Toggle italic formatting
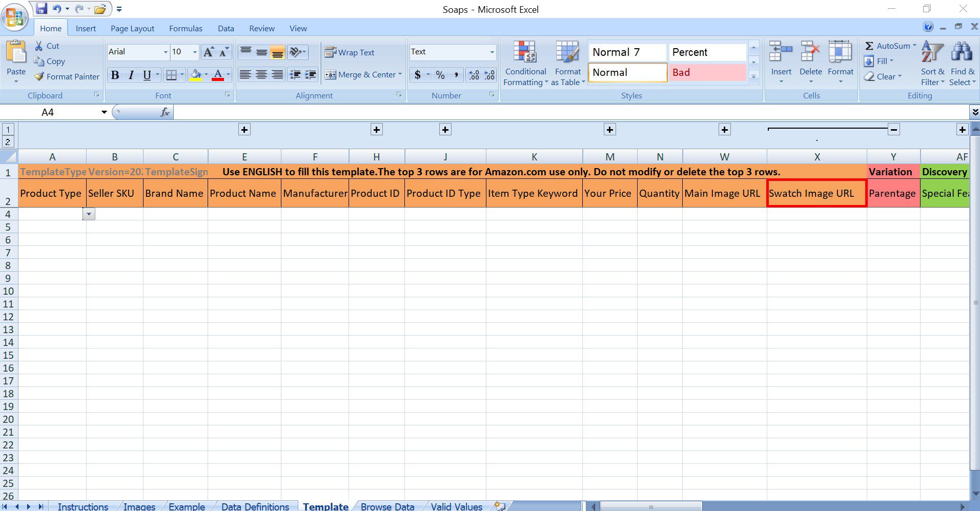The height and width of the screenshot is (511, 980). [x=131, y=75]
